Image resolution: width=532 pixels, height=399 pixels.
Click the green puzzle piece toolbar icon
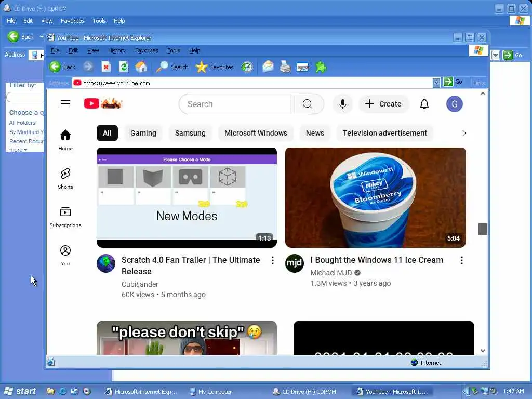[x=321, y=67]
